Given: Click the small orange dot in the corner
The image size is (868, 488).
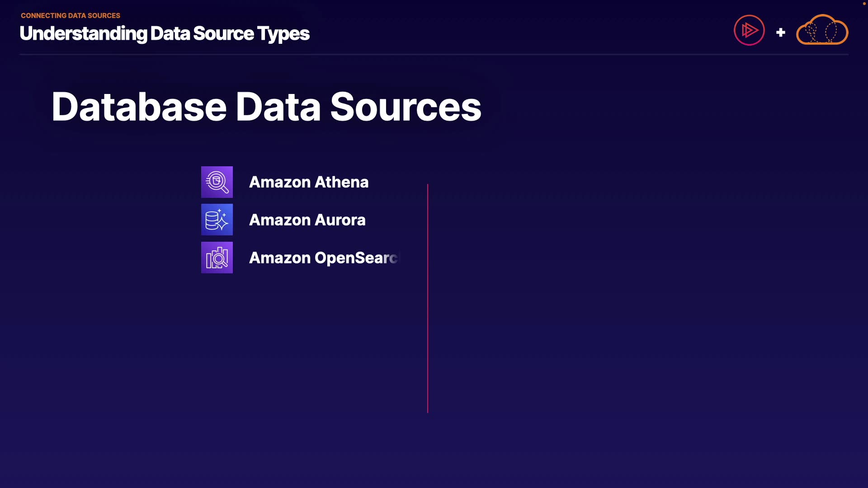Looking at the screenshot, I should [864, 4].
